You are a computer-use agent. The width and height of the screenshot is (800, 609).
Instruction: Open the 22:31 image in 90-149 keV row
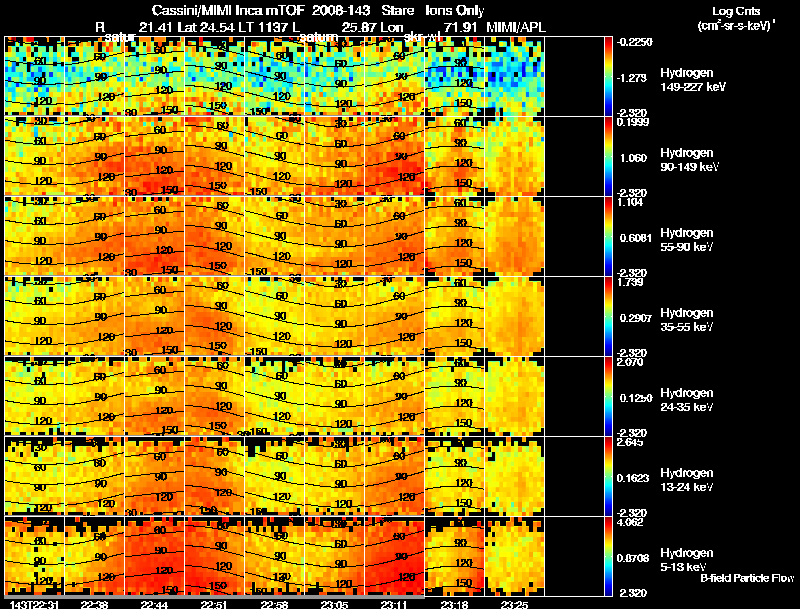(x=34, y=156)
